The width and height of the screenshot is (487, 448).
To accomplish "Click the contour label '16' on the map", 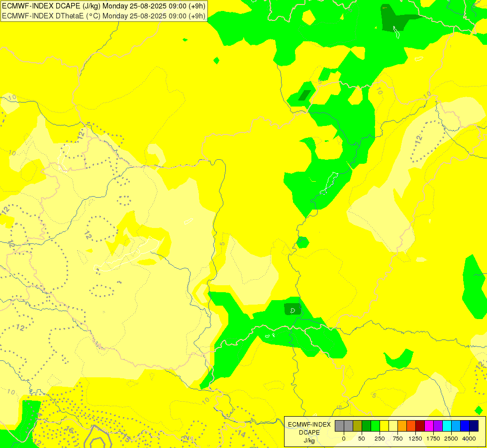I will click(x=70, y=430).
